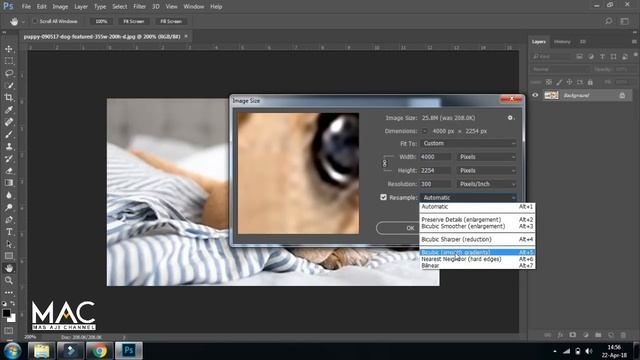Choose Preserve Details (enlargement) option
The width and height of the screenshot is (640, 360).
tap(477, 220)
